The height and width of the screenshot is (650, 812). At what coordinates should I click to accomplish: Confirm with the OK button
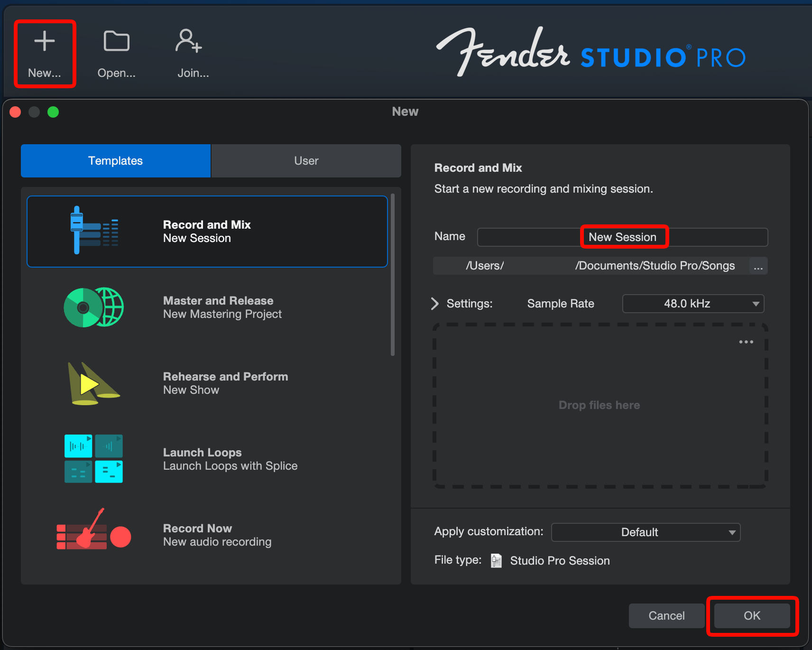(x=752, y=616)
